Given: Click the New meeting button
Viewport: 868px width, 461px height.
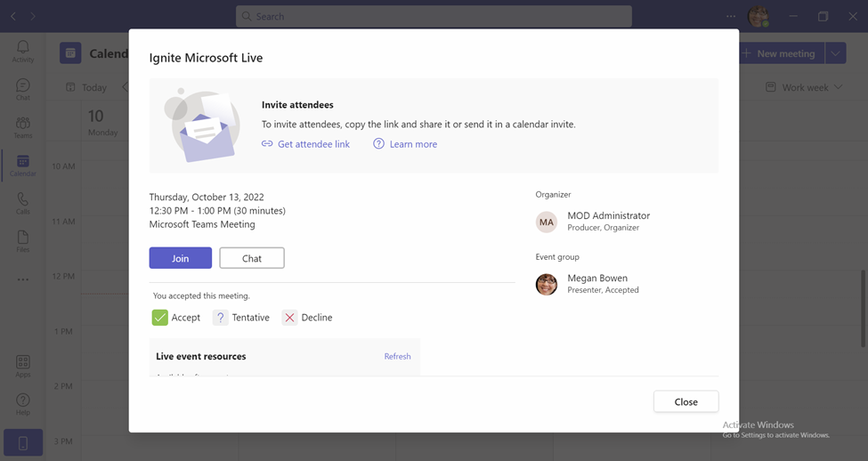Looking at the screenshot, I should 780,53.
